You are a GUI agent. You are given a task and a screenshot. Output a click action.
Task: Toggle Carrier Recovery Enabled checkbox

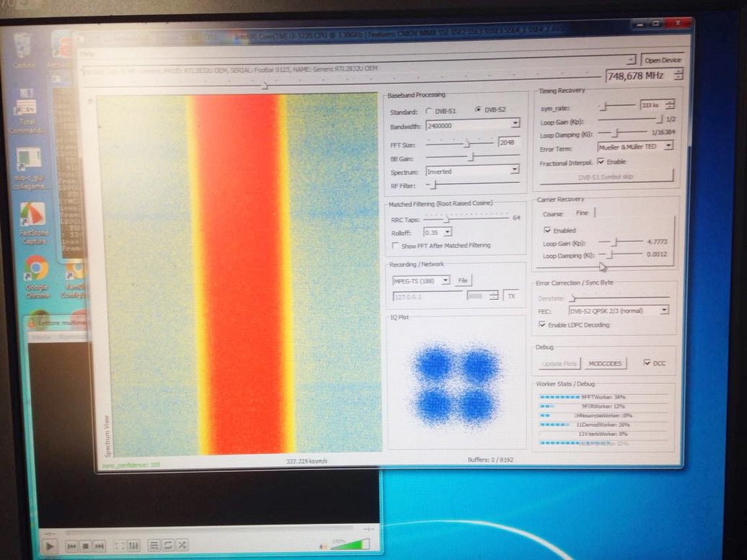pyautogui.click(x=547, y=230)
